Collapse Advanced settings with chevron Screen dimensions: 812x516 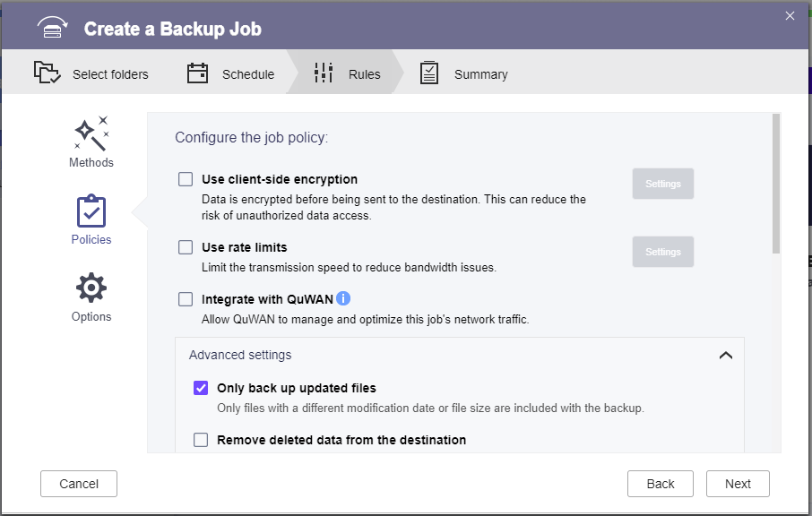click(726, 355)
